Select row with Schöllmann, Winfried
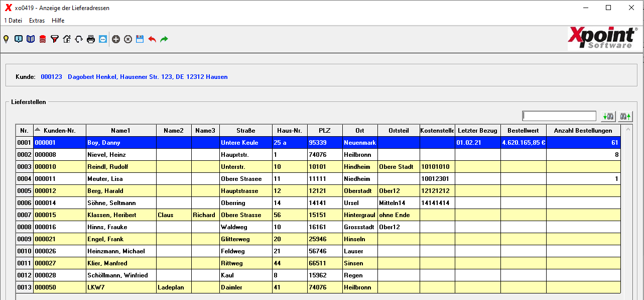The height and width of the screenshot is (300, 644). pos(318,275)
